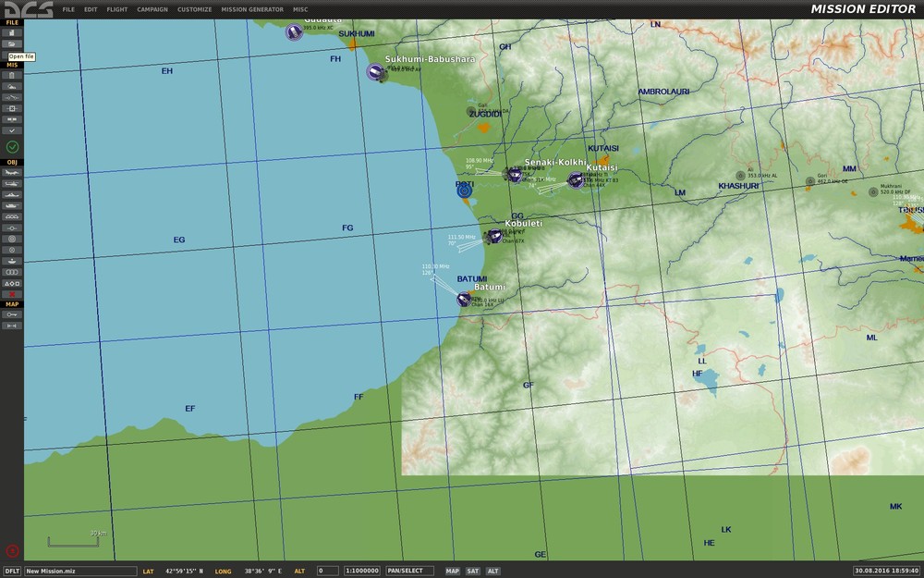The height and width of the screenshot is (578, 924).
Task: Click the altitude value field showing 0
Action: [328, 571]
